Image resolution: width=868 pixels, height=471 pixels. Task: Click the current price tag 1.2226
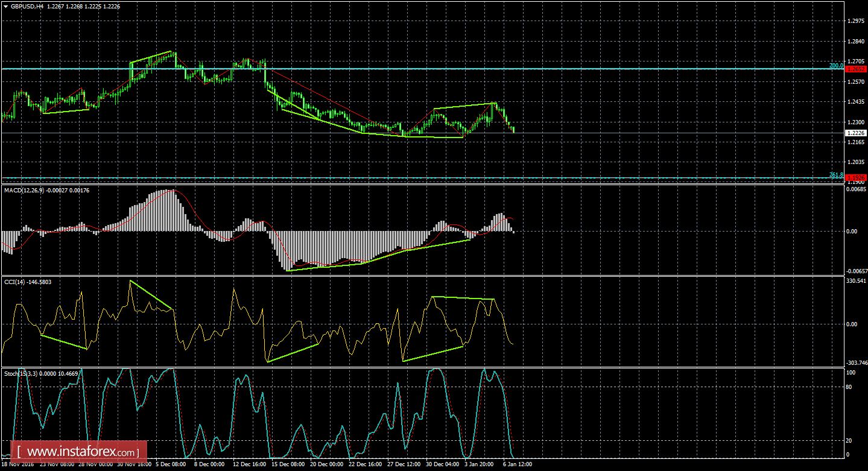coord(856,133)
